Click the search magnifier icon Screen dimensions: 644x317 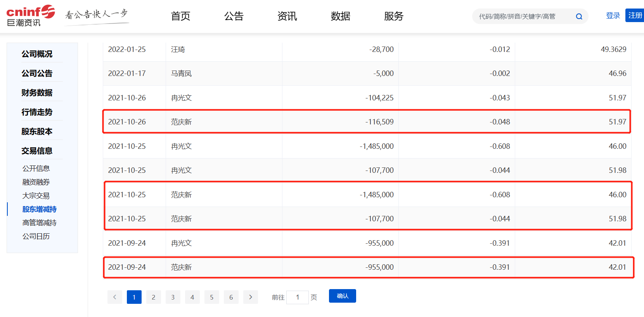pyautogui.click(x=579, y=16)
